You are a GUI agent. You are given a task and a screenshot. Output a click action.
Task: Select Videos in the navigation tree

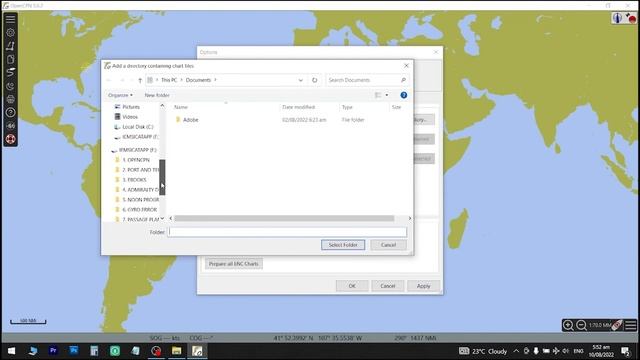pyautogui.click(x=130, y=117)
